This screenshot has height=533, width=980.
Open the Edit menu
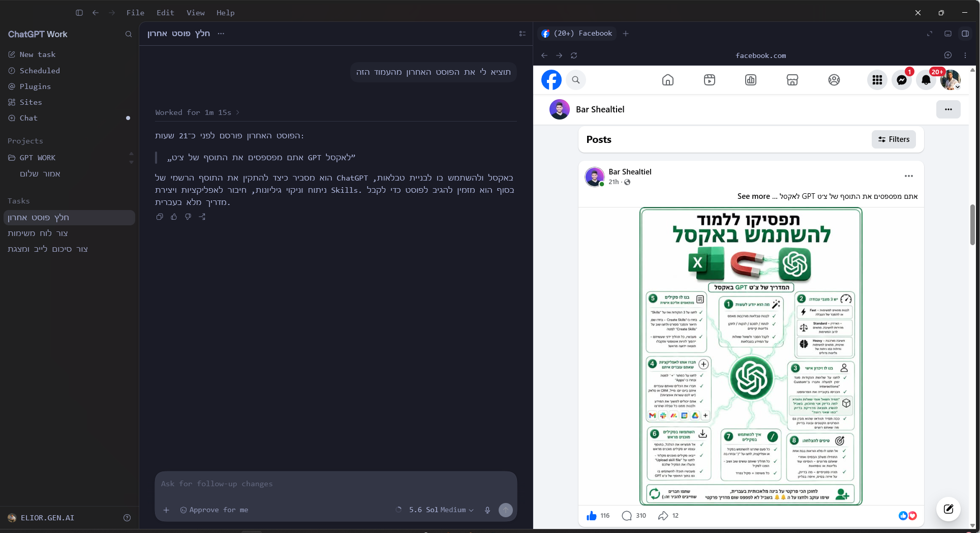[x=166, y=13]
